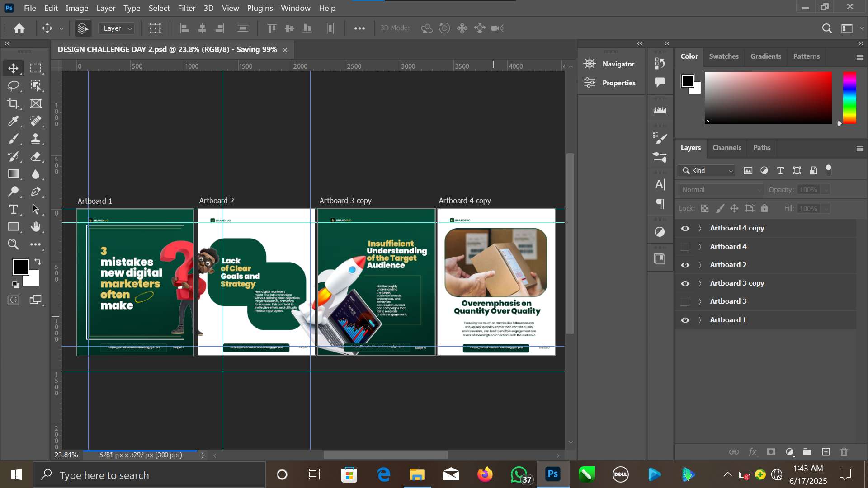Select the Brush tool
Viewport: 868px width, 488px height.
13,139
